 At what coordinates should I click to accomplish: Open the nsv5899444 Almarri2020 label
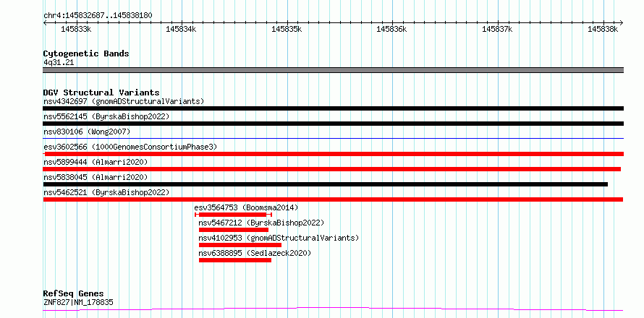point(96,162)
